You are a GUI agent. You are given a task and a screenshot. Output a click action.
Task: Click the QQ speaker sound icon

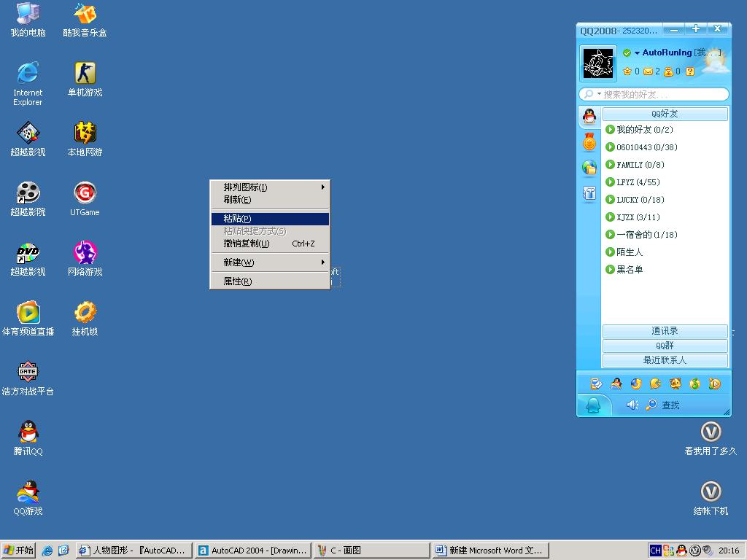pyautogui.click(x=632, y=405)
